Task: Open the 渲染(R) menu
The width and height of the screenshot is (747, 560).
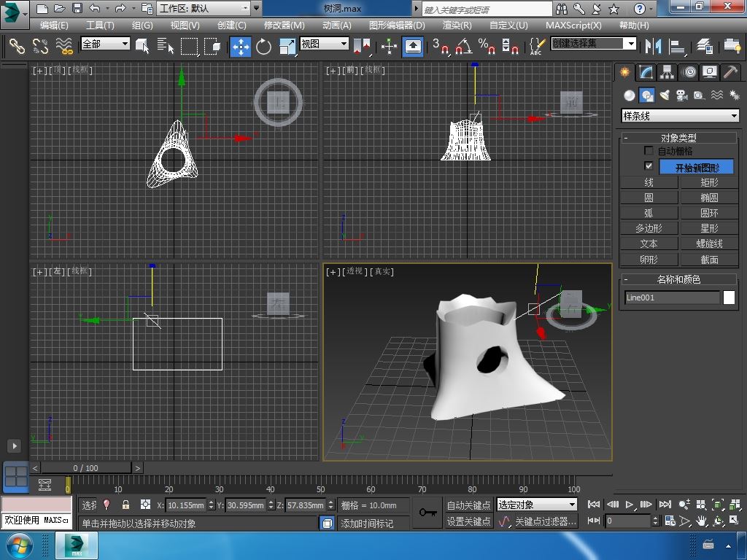Action: [457, 25]
